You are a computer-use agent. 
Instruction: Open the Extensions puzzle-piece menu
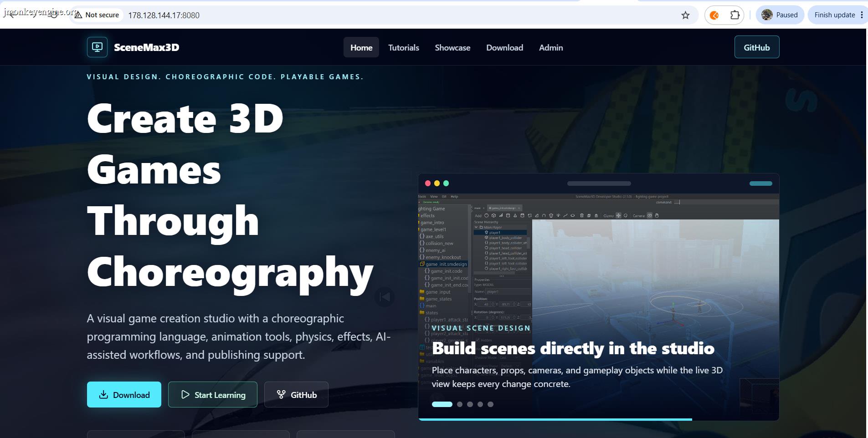[734, 15]
